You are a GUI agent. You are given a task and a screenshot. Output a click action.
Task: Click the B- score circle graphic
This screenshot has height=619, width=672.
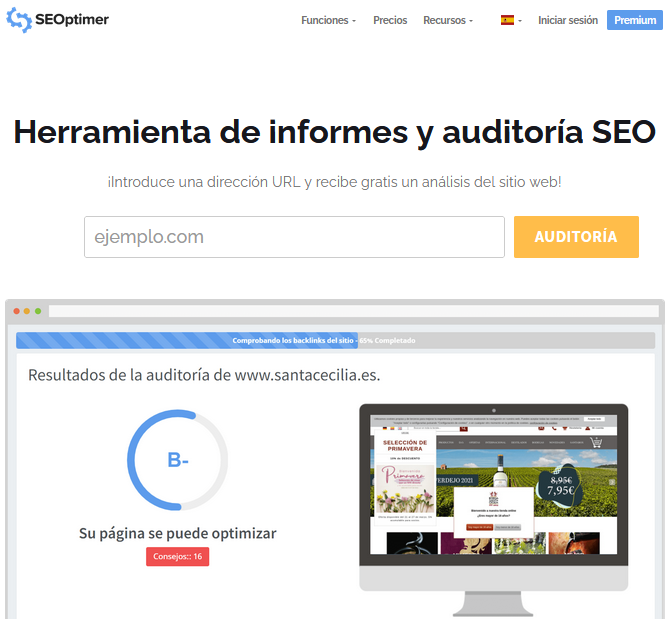[x=177, y=460]
